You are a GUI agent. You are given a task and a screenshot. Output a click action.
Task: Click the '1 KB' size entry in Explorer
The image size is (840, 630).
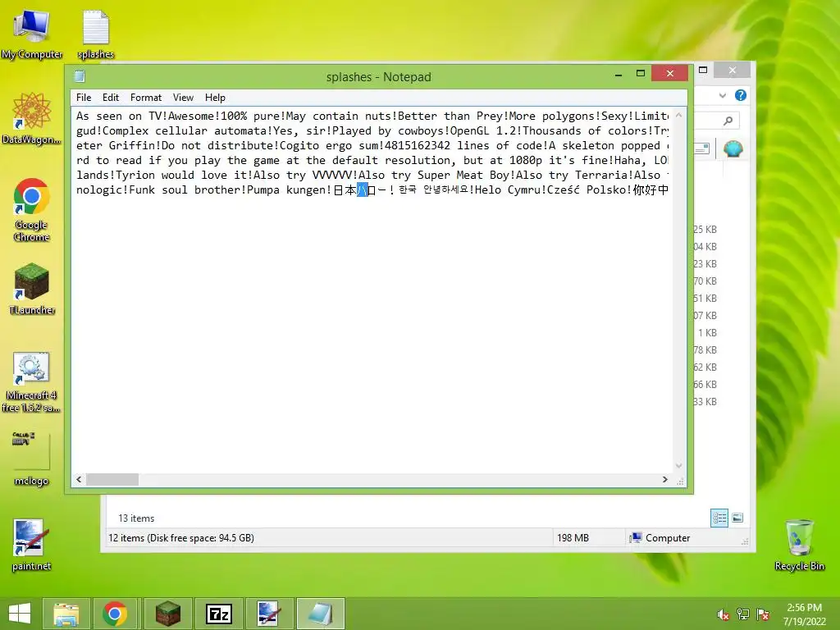pyautogui.click(x=707, y=333)
